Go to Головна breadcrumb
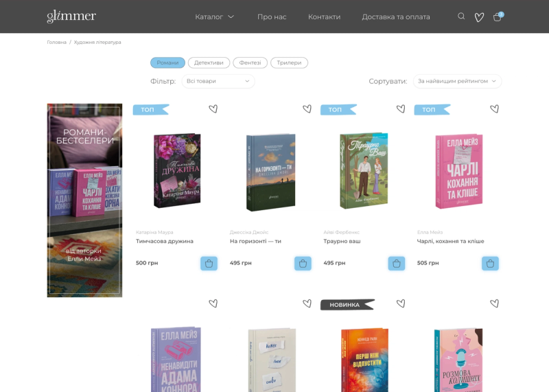 [x=57, y=42]
